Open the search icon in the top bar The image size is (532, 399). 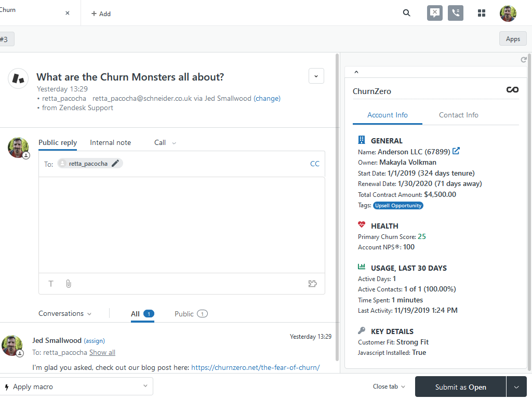(406, 13)
